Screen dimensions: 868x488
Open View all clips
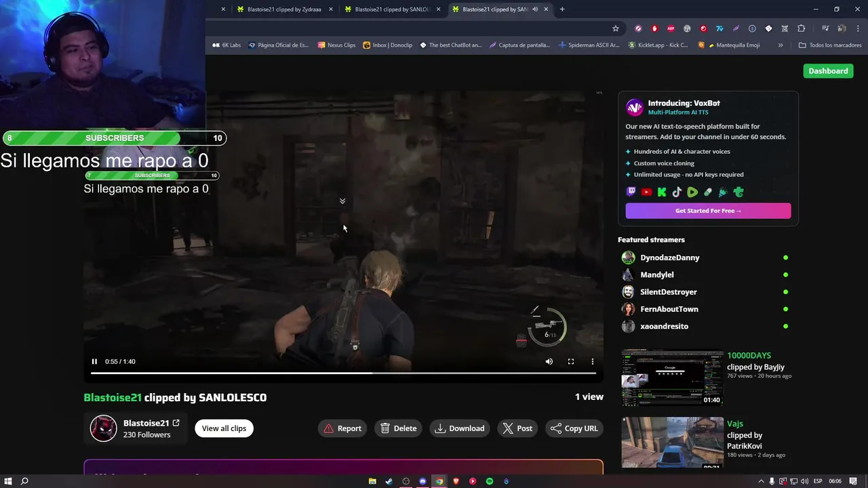[x=224, y=428]
